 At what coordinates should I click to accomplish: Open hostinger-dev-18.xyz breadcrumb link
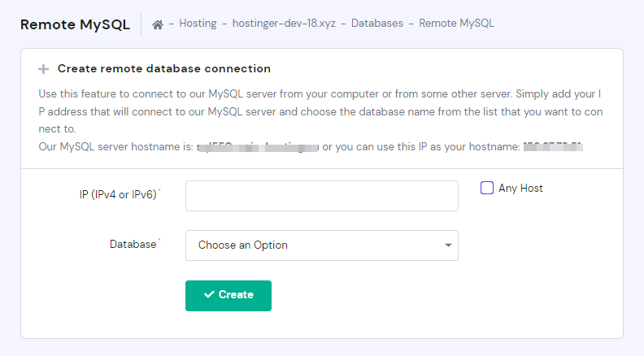coord(282,24)
